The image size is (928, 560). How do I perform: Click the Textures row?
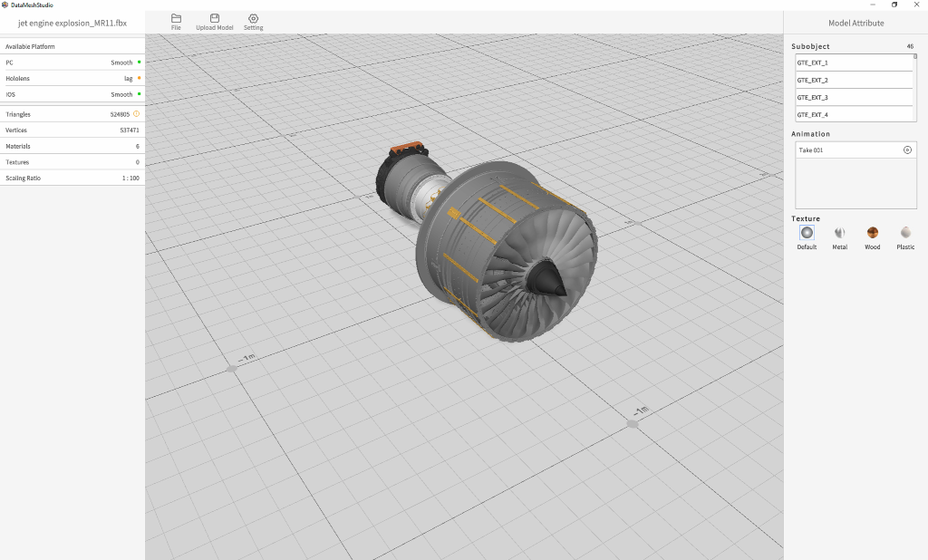coord(72,162)
